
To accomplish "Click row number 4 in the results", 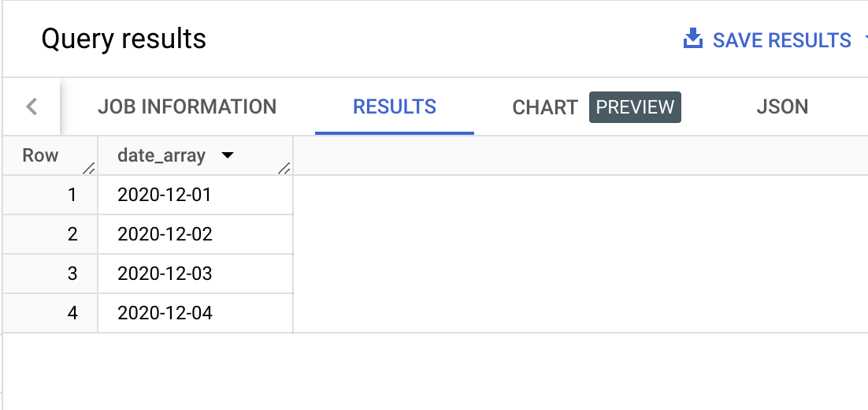I will click(72, 313).
